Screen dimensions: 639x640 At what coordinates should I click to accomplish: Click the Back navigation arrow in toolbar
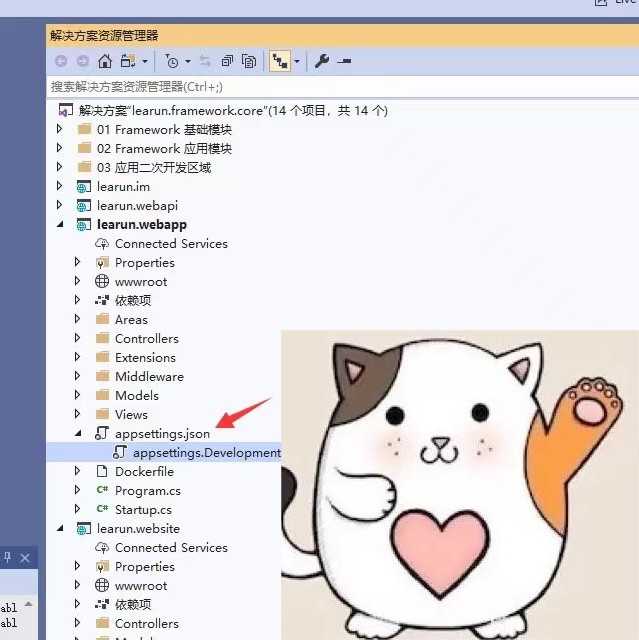[61, 61]
